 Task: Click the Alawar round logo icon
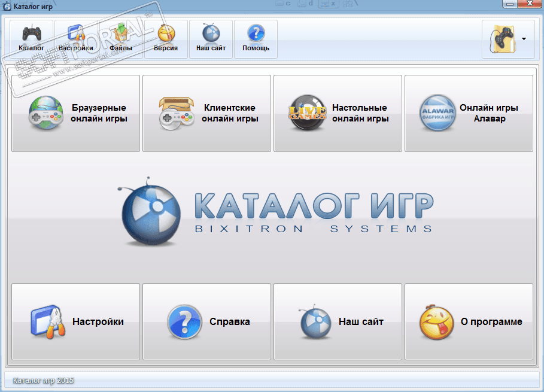point(437,113)
